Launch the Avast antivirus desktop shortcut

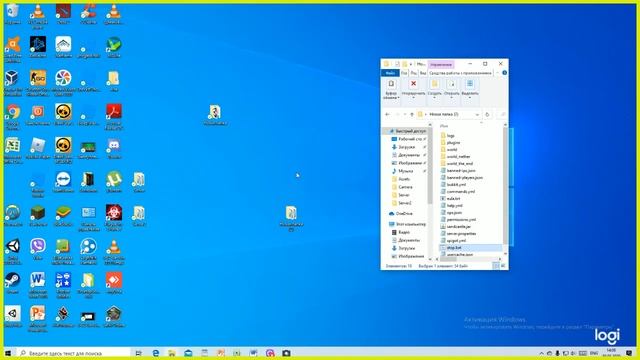tap(13, 48)
